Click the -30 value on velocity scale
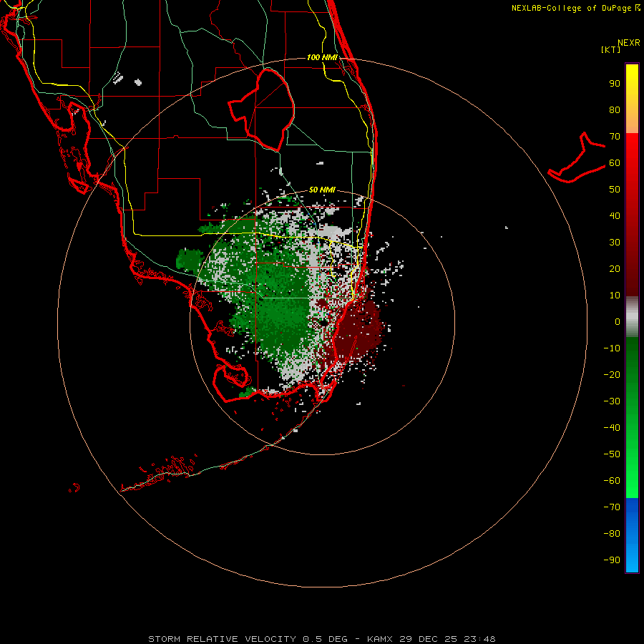 click(612, 401)
